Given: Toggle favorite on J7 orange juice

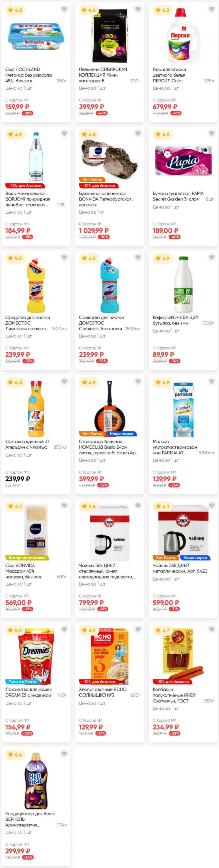Looking at the screenshot, I should [x=64, y=381].
